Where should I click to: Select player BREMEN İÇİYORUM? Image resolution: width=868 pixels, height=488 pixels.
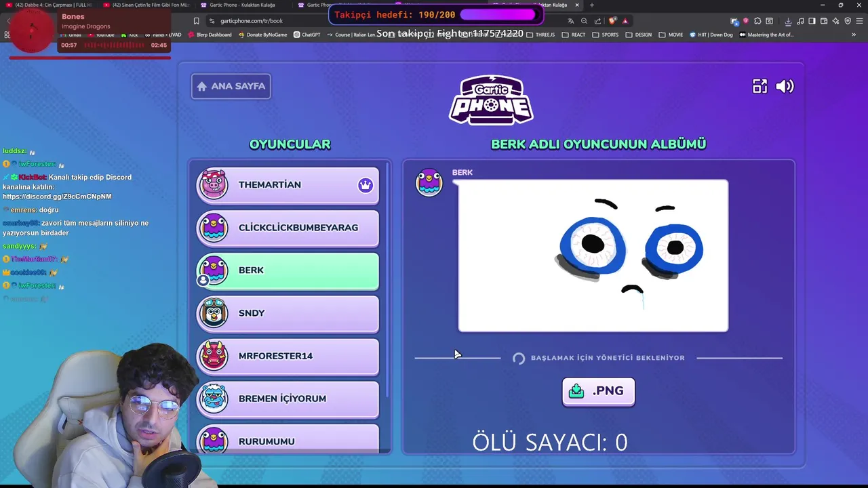coord(288,399)
